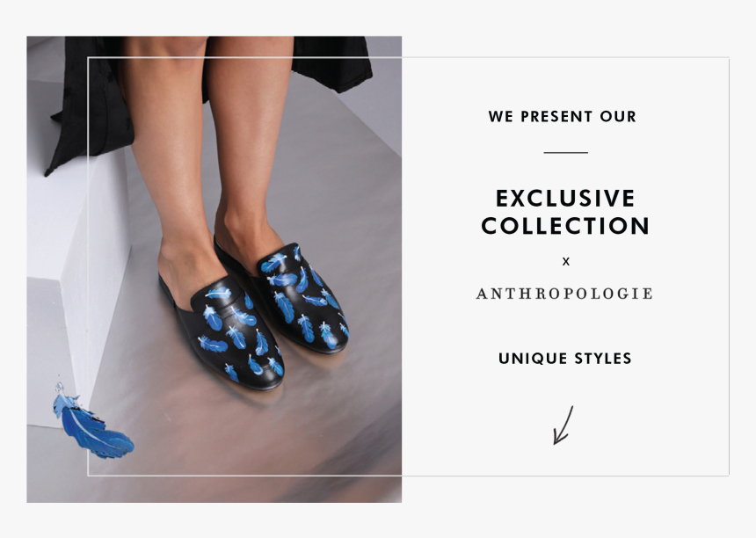756x538 pixels.
Task: Click the black fabric at top right of photo
Action: pyautogui.click(x=332, y=62)
